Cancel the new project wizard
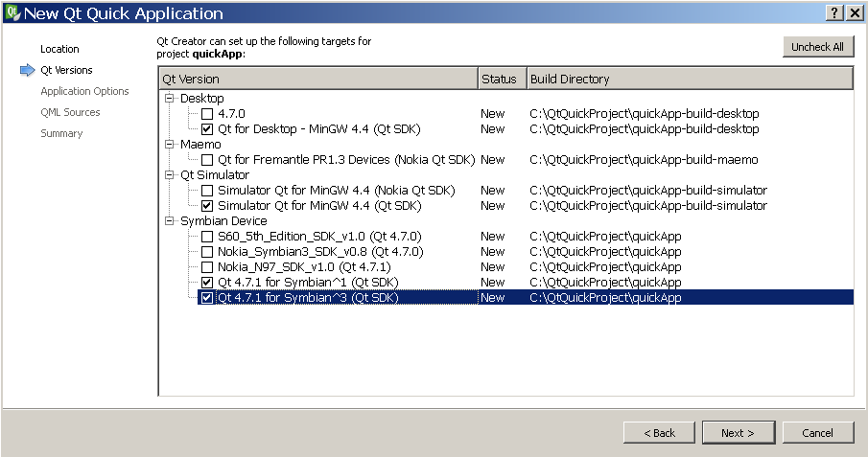Image resolution: width=868 pixels, height=457 pixels. (x=817, y=433)
